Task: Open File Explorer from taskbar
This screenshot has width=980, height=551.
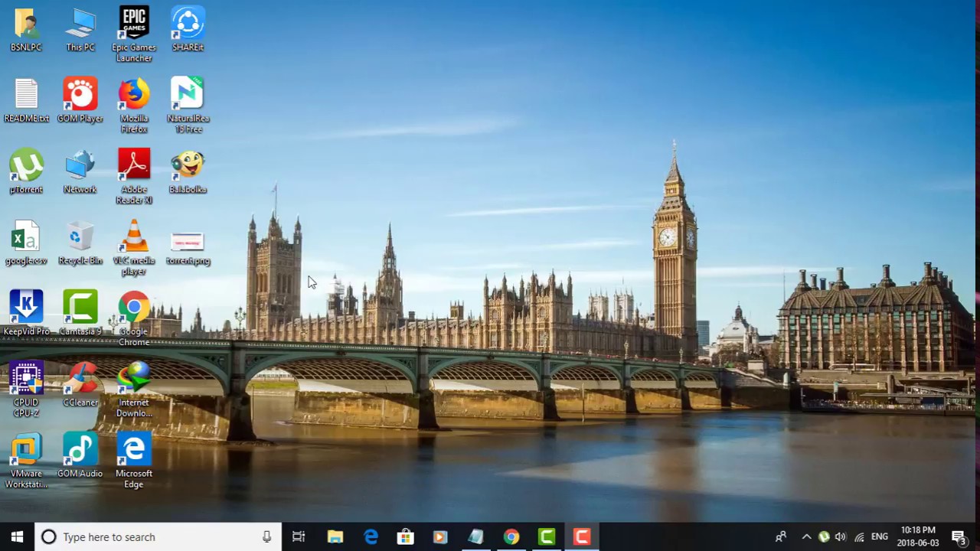Action: tap(335, 537)
